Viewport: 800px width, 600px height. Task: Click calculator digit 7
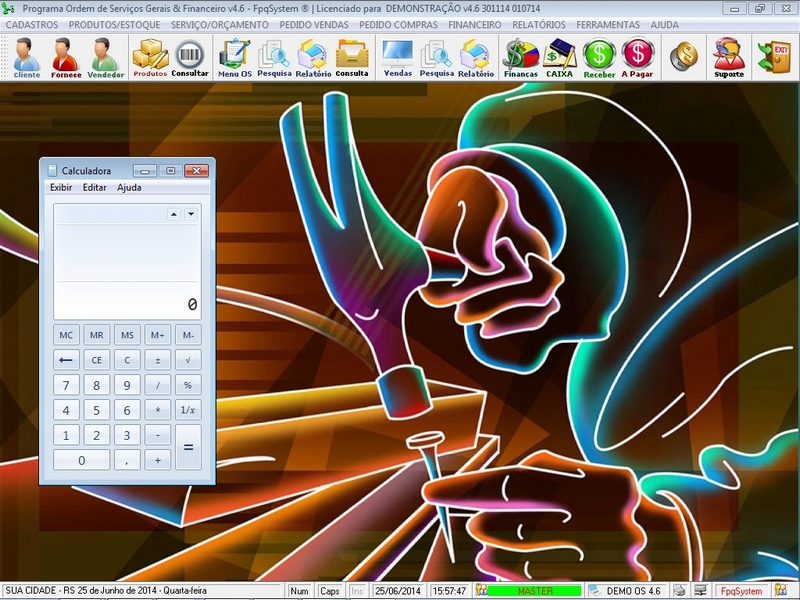click(66, 385)
